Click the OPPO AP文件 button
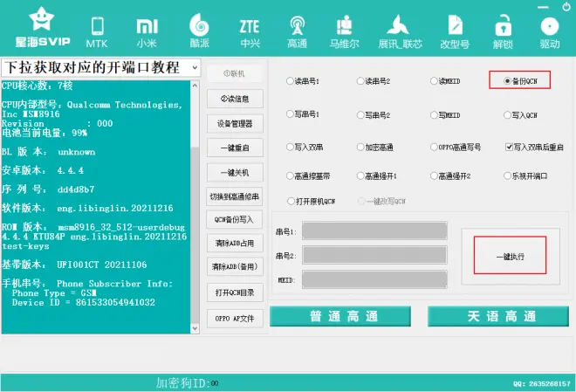 point(235,318)
